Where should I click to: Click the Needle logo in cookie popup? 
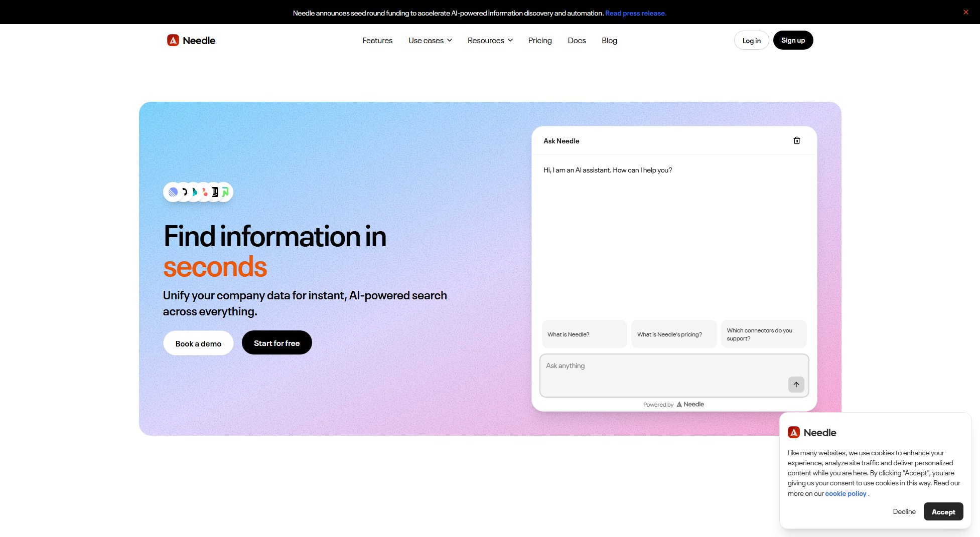pos(812,432)
